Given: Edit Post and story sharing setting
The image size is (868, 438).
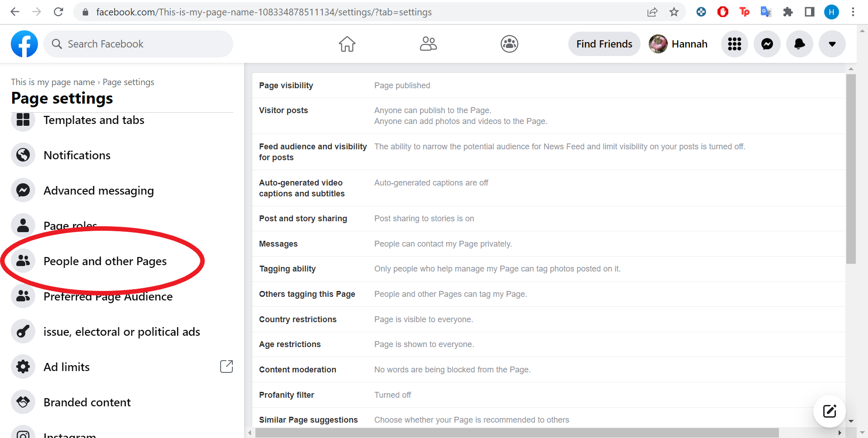Looking at the screenshot, I should 548,219.
